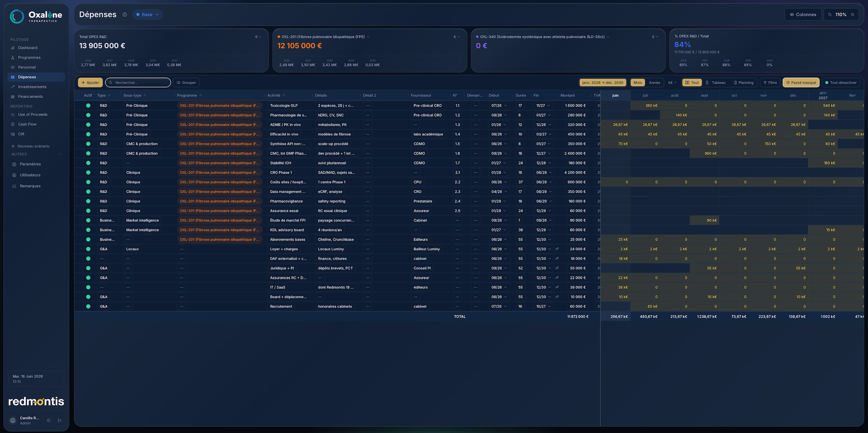
Task: Open the k€ unit dropdown
Action: [x=672, y=83]
